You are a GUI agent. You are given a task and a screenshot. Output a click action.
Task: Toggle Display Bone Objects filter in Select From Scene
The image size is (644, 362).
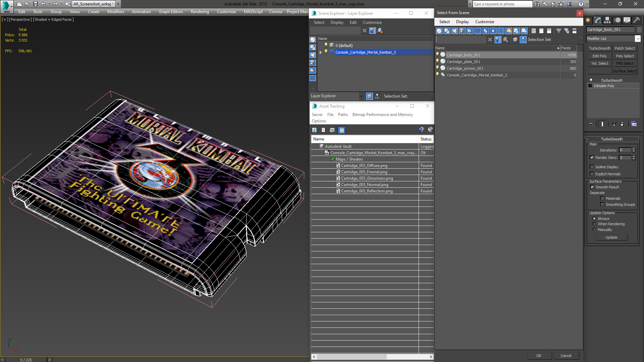tap(501, 31)
